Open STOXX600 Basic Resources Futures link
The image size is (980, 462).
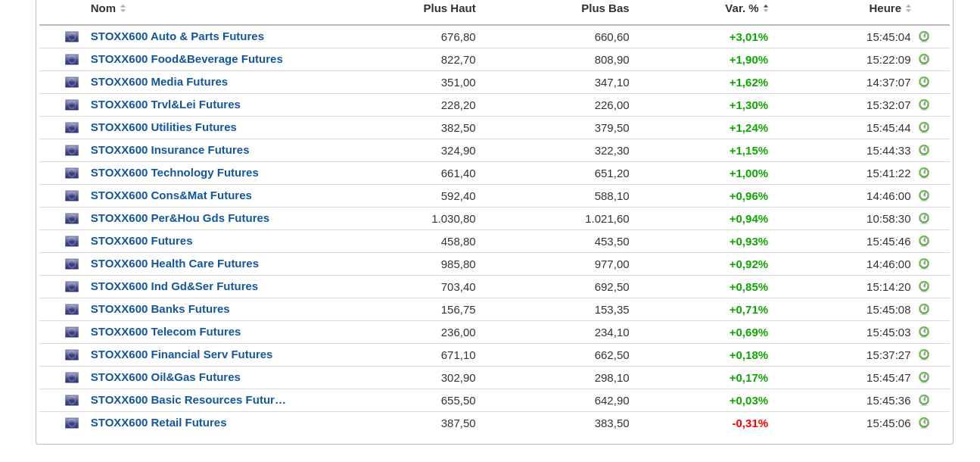(188, 400)
